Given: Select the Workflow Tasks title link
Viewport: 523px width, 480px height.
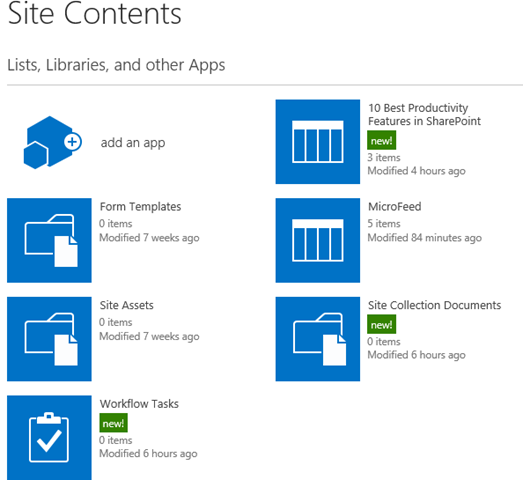Looking at the screenshot, I should (x=139, y=404).
